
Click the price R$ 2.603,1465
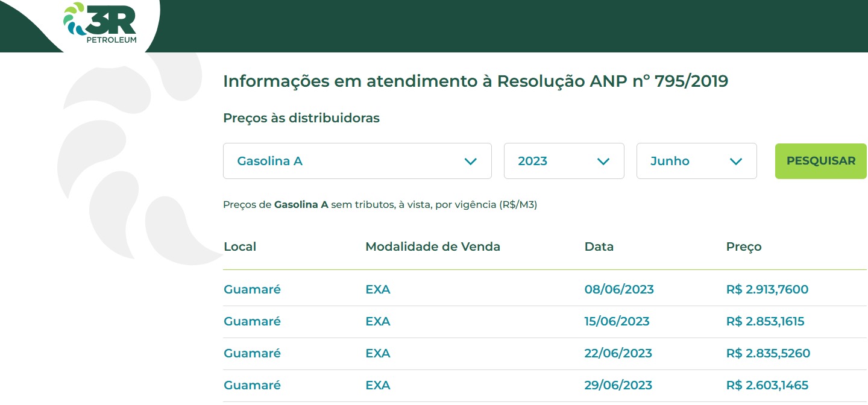click(767, 385)
